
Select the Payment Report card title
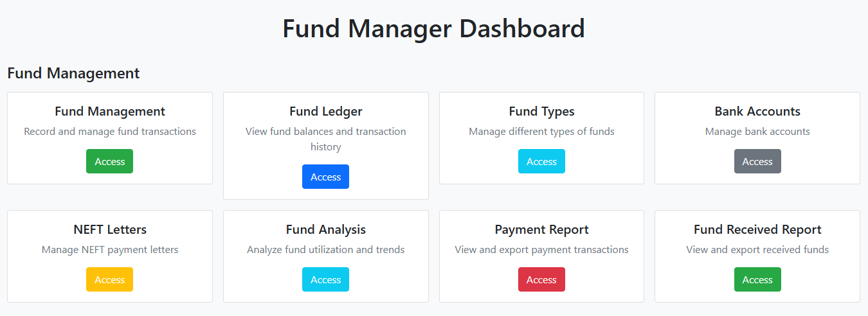click(541, 230)
